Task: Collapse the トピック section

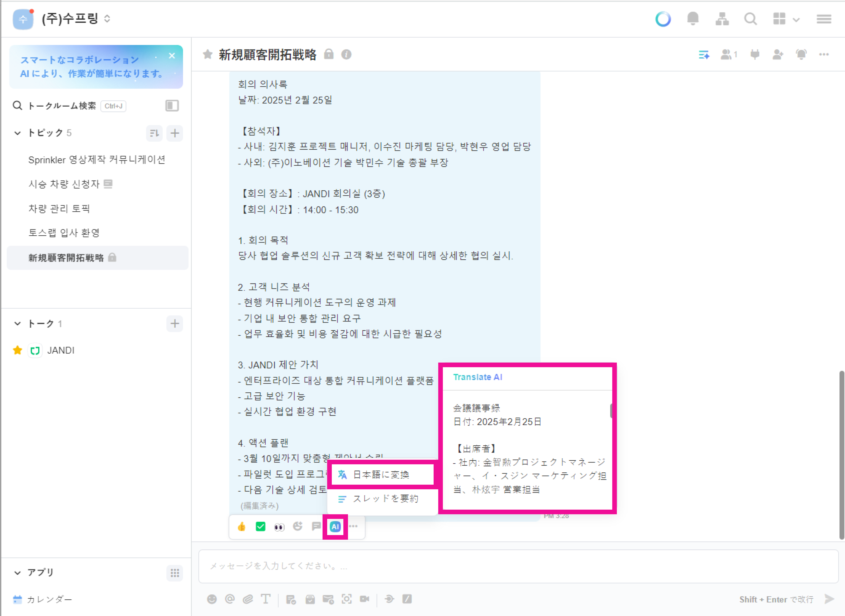Action: coord(17,133)
